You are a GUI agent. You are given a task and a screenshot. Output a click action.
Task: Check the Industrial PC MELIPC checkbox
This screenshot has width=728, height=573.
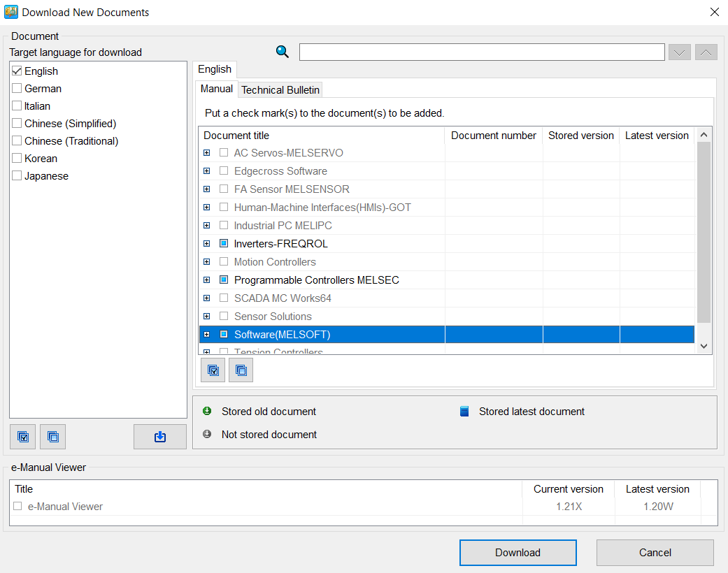tap(224, 225)
